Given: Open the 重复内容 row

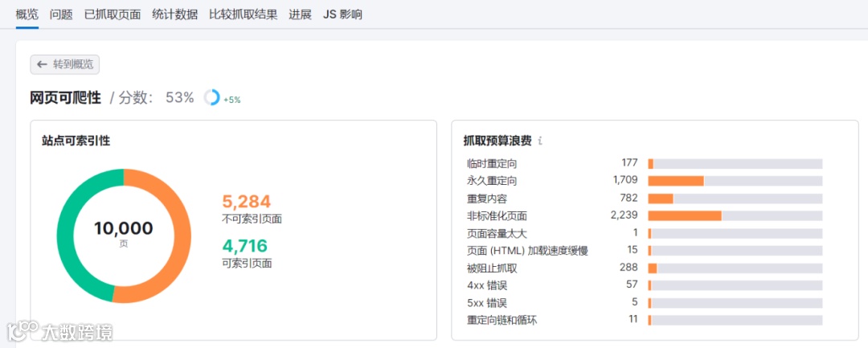Looking at the screenshot, I should pos(487,198).
